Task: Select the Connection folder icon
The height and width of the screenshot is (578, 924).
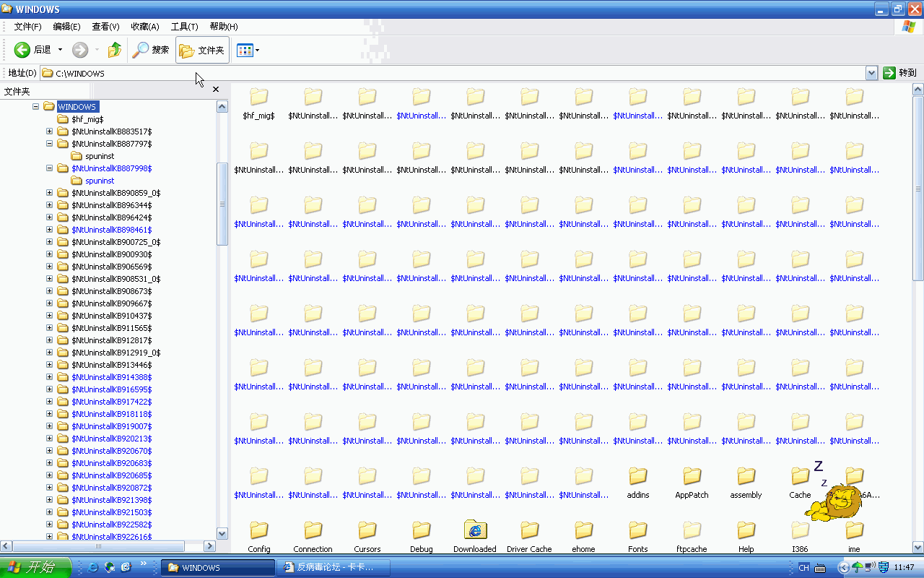Action: pos(313,530)
